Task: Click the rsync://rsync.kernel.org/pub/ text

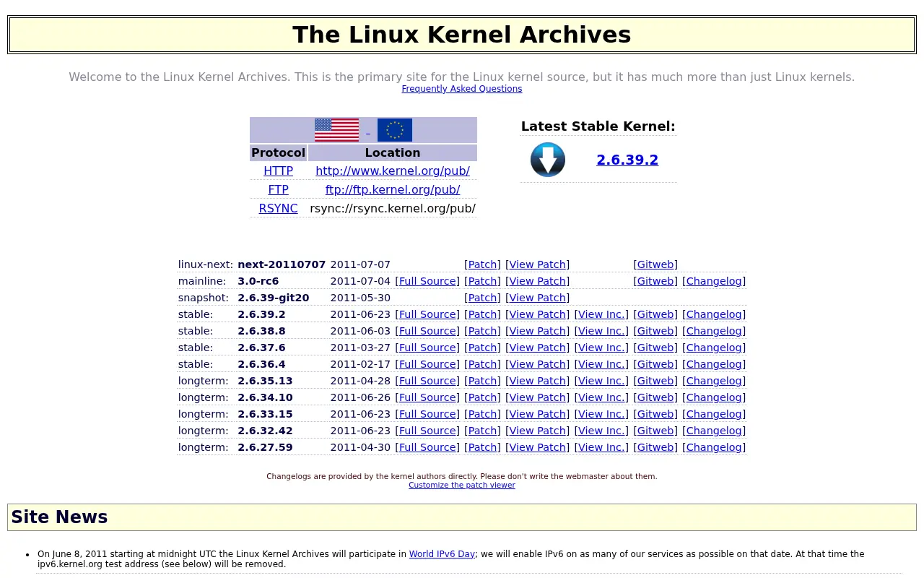Action: point(393,209)
